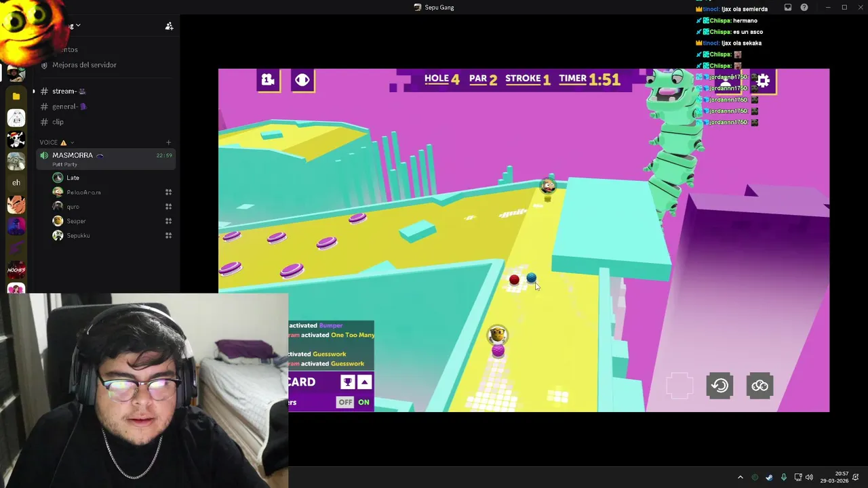Viewport: 868px width, 488px height.
Task: Click the invite people icon
Action: click(169, 26)
